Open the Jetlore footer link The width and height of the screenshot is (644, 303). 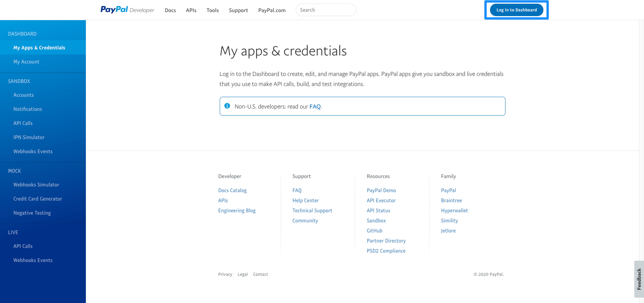(448, 231)
